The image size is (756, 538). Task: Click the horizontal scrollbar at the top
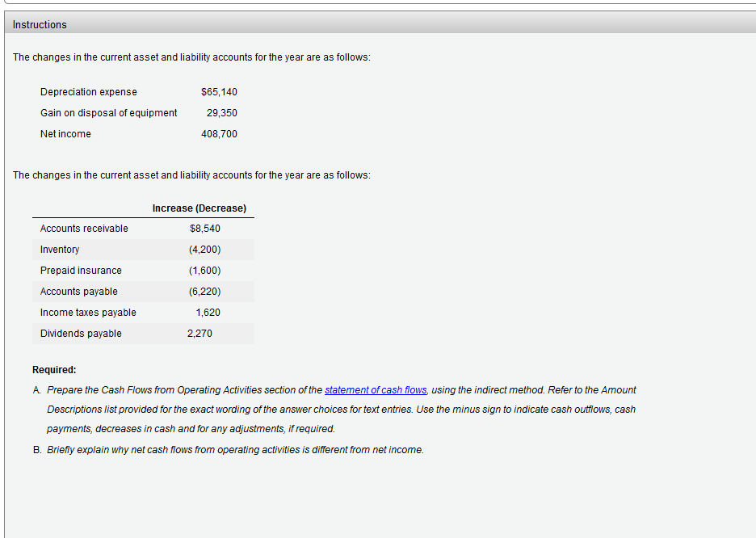pyautogui.click(x=378, y=2)
